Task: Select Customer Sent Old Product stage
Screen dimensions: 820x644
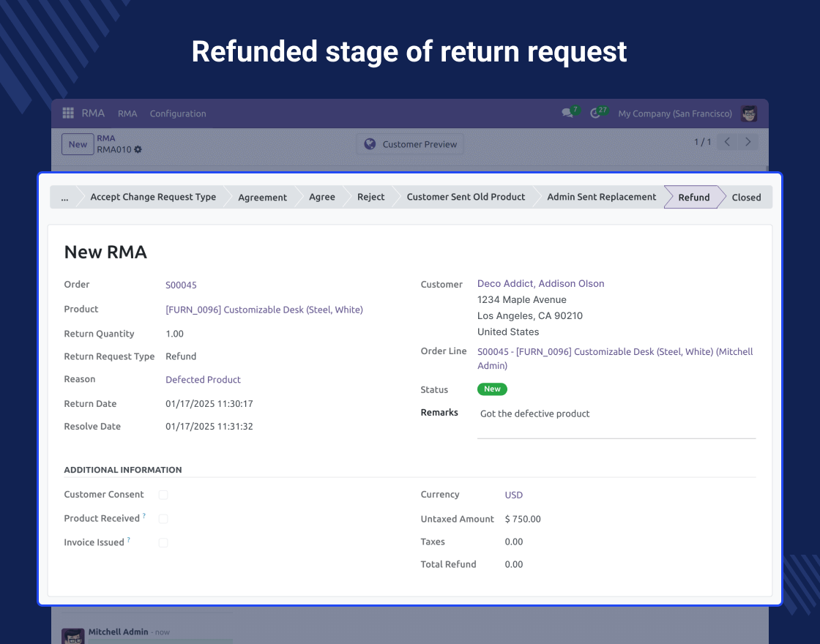Action: (466, 197)
